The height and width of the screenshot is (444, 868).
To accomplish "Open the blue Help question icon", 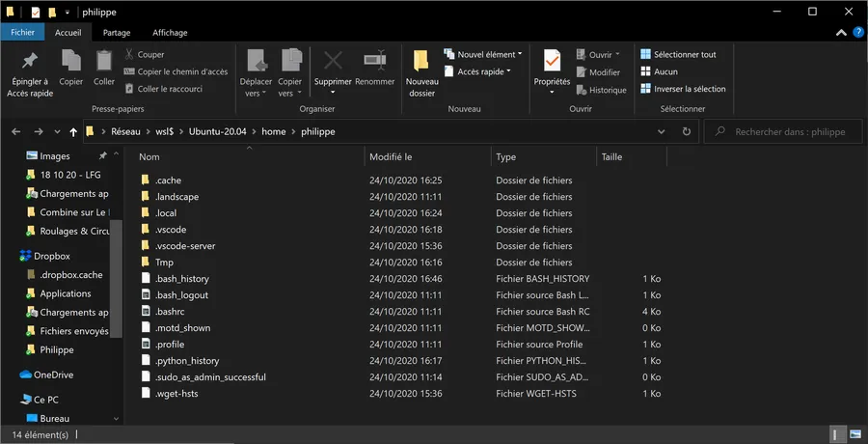I will pos(858,33).
